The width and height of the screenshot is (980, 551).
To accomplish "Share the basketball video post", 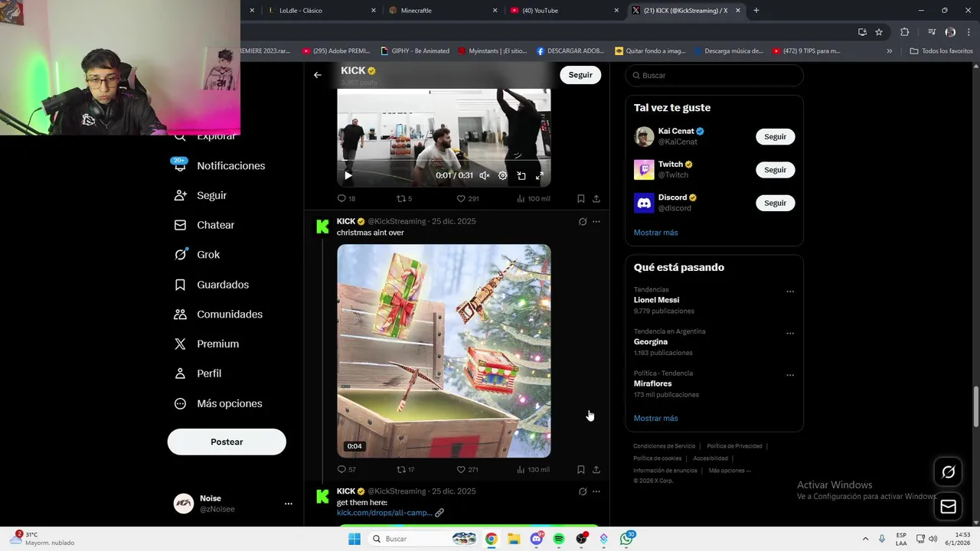I will (596, 198).
